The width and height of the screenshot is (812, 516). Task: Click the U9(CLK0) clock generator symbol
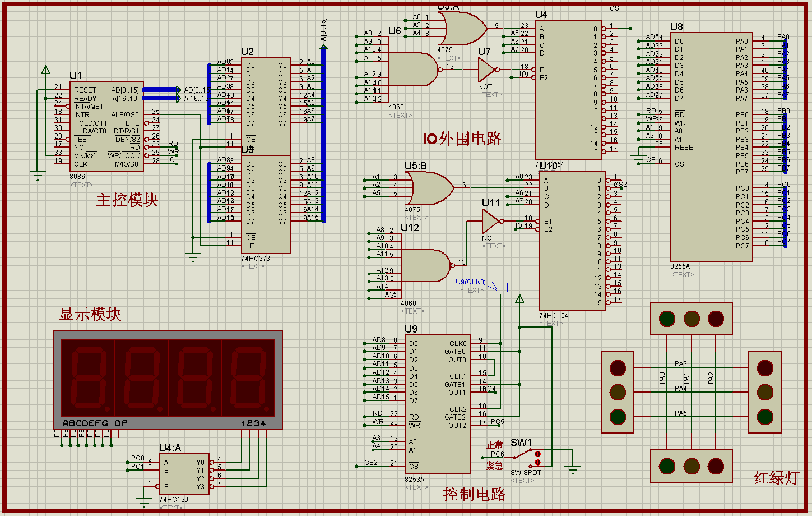[503, 288]
